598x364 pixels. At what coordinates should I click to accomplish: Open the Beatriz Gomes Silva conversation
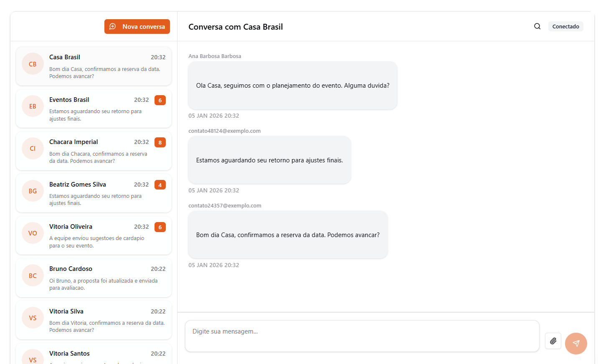pos(94,193)
